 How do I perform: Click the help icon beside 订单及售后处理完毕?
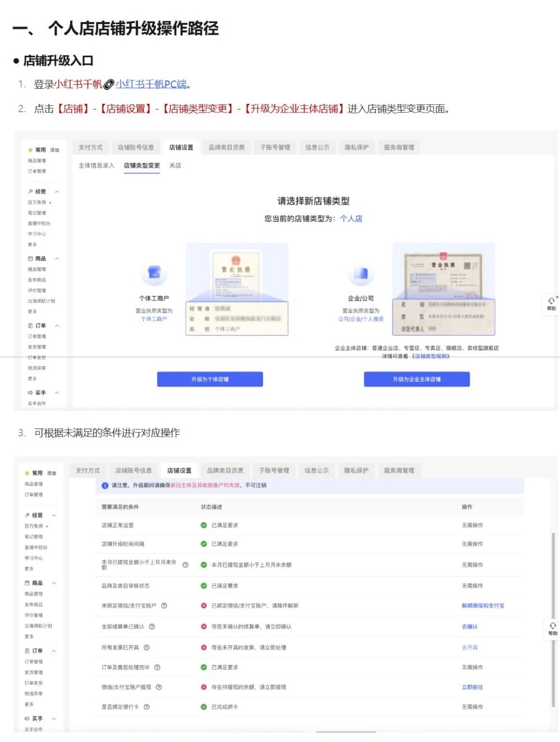[x=157, y=668]
